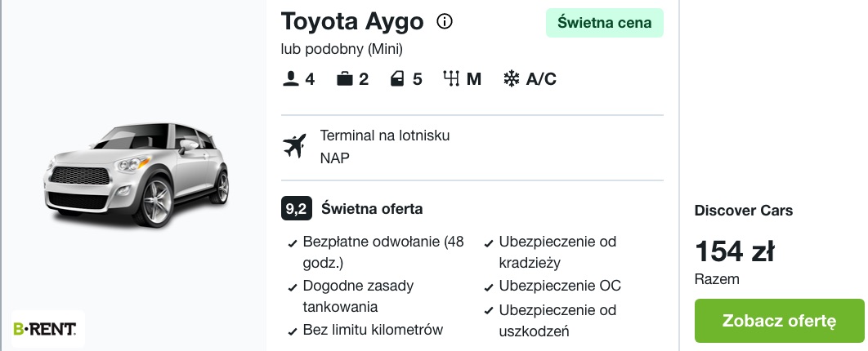Click the 'Ubezpieczenie od kradzieży' text
The width and height of the screenshot is (868, 351).
pyautogui.click(x=557, y=252)
